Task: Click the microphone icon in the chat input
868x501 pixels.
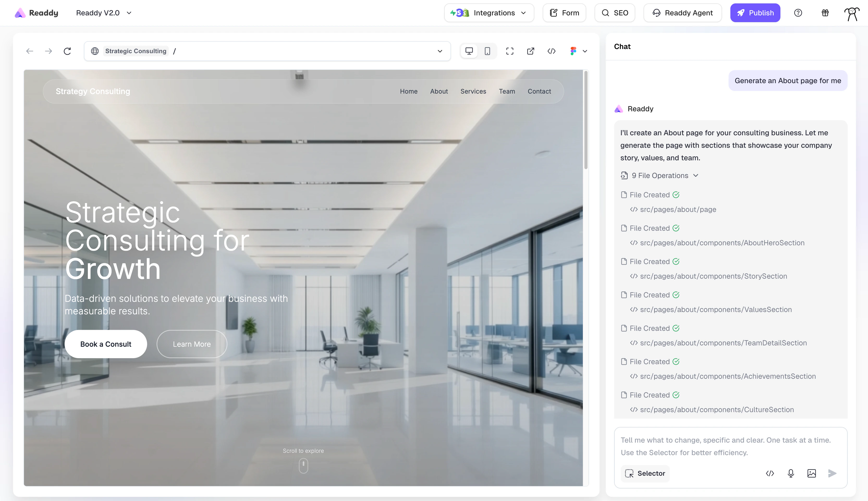Action: 791,473
